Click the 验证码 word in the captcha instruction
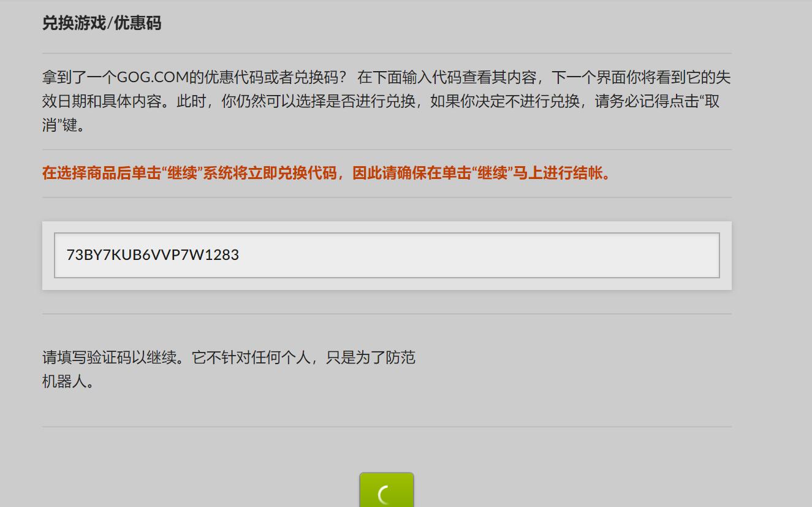812x507 pixels. click(x=109, y=357)
